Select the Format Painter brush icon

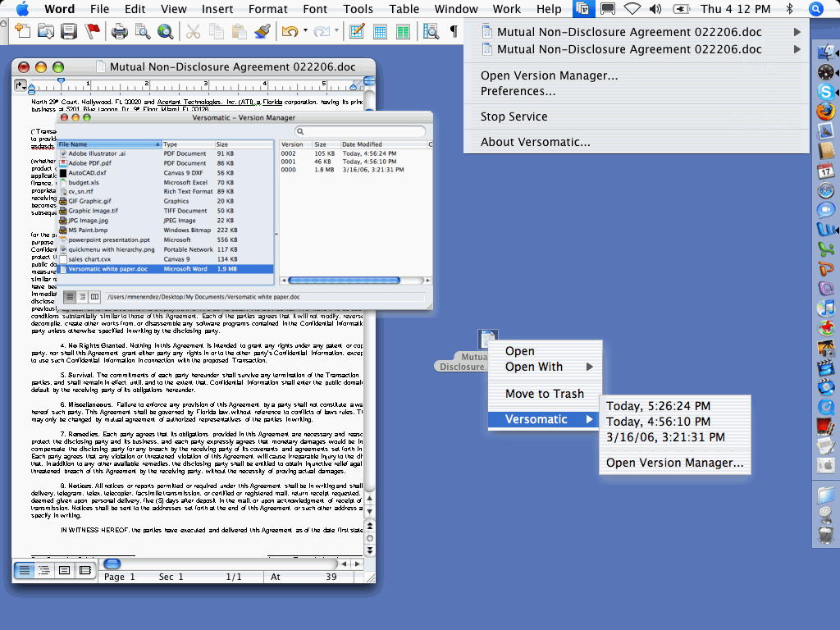click(262, 32)
